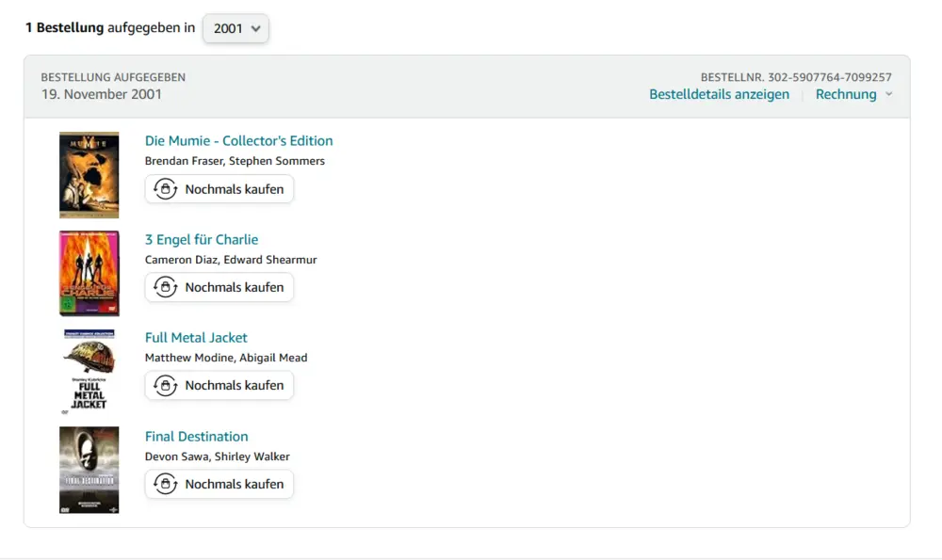The image size is (942, 560).
Task: Click Nochmals kaufen for 3 Engel für Charlie
Action: tap(219, 287)
